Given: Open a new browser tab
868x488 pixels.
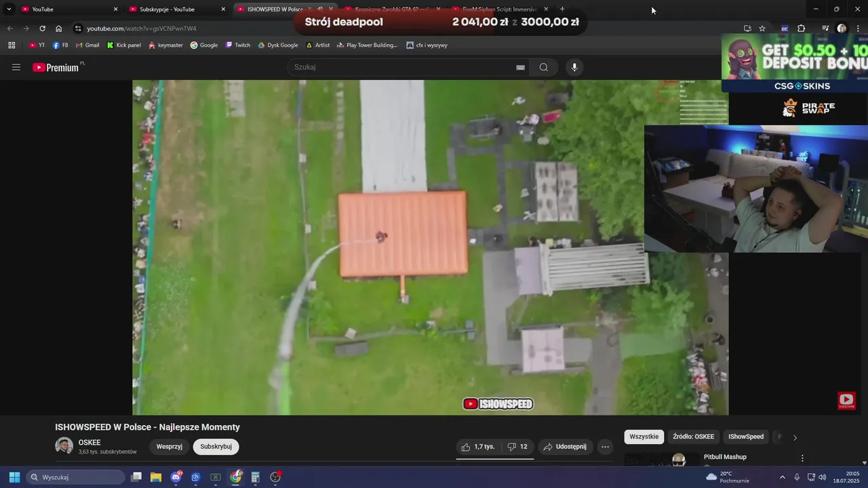Looking at the screenshot, I should point(562,9).
